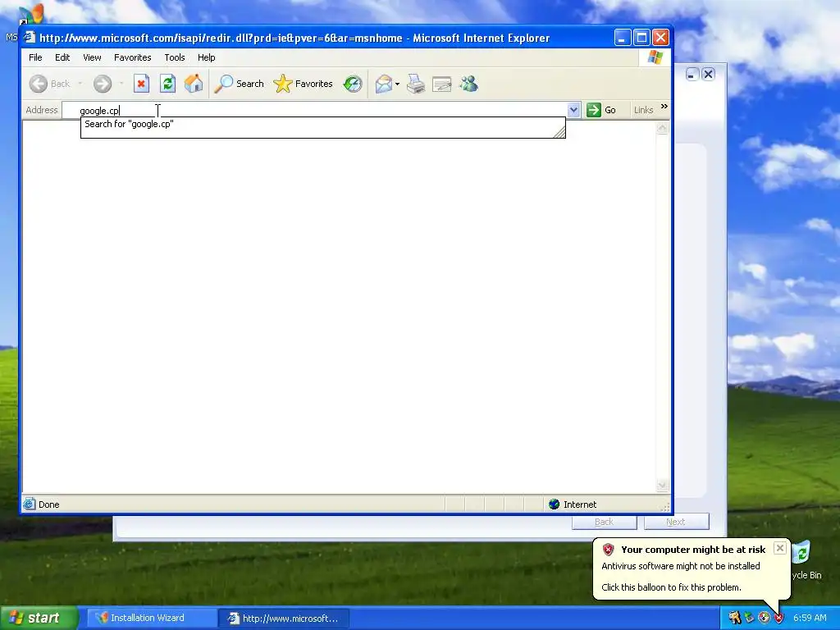Open the Tools menu
The image size is (840, 630).
175,57
